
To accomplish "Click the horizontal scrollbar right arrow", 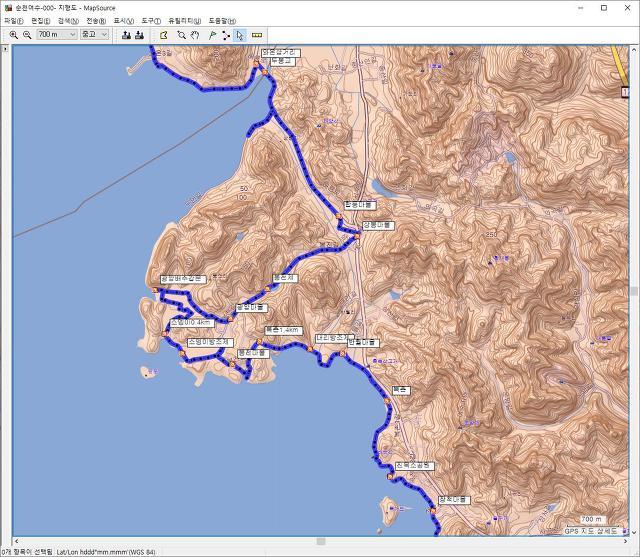I will tap(625, 541).
